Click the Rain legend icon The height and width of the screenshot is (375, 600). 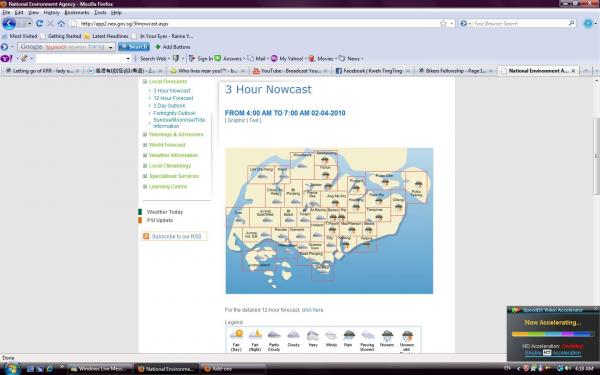349,335
